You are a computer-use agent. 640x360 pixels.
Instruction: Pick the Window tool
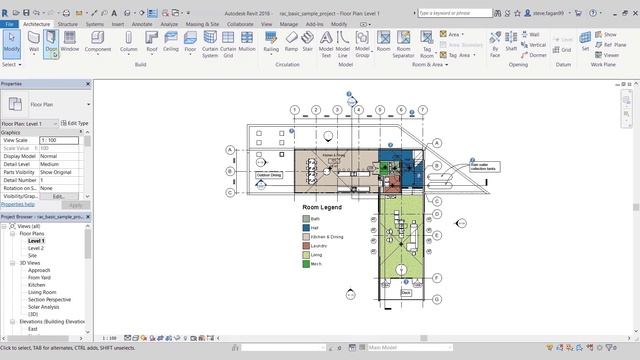[x=70, y=42]
